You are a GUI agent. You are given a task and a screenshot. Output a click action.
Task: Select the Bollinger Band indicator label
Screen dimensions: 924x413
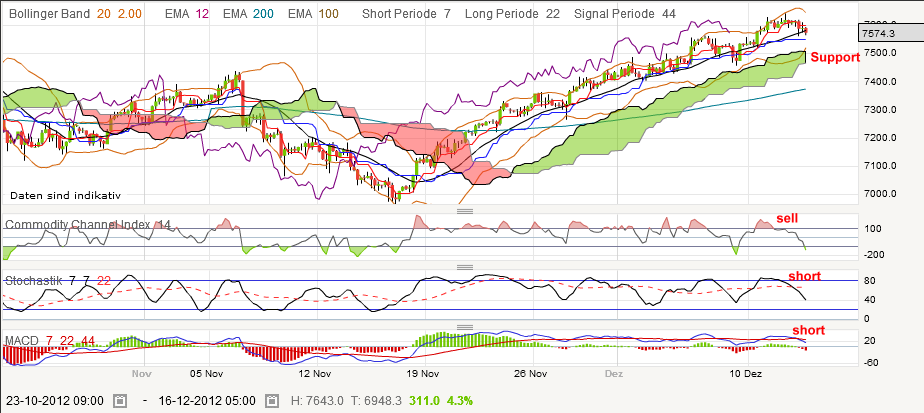[x=75, y=14]
